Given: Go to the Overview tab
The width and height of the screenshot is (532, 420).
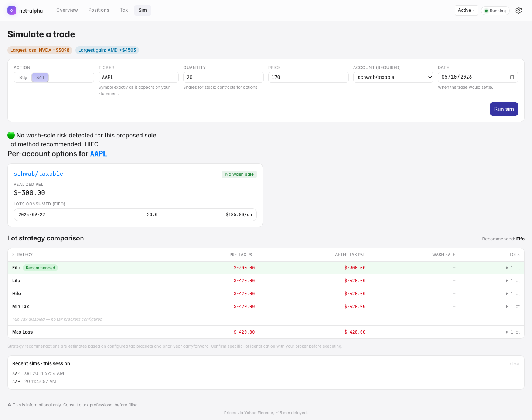Looking at the screenshot, I should [x=67, y=10].
